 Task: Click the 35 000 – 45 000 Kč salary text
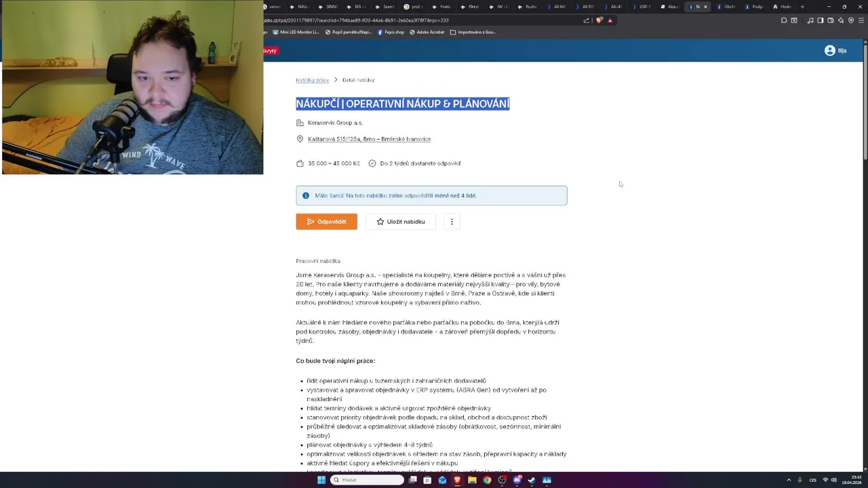[334, 163]
